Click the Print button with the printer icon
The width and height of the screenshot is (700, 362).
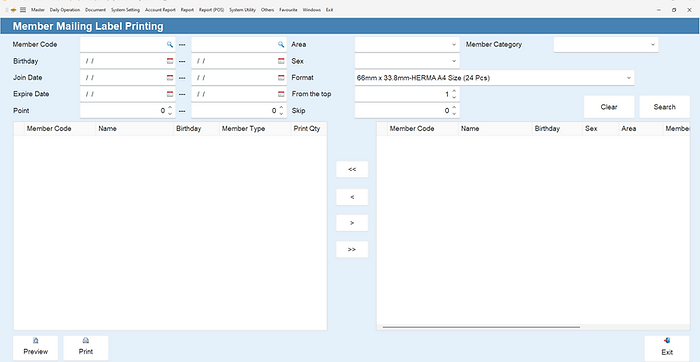tap(86, 348)
